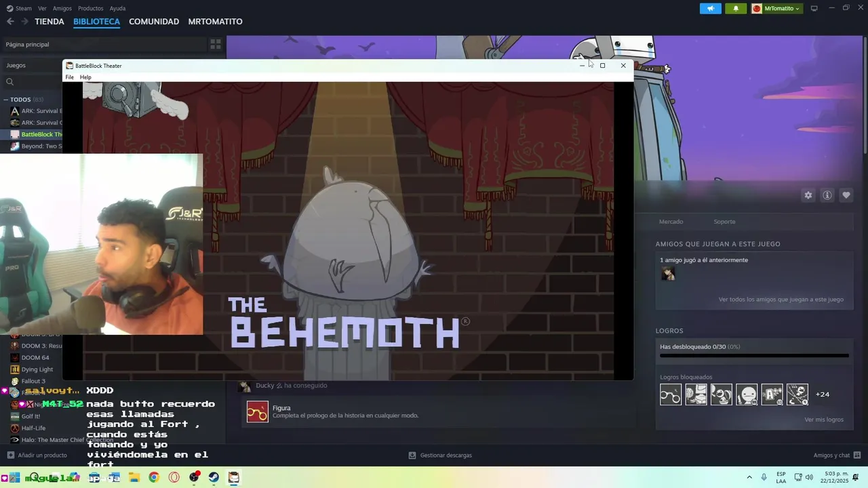Open second locked achievement icon
This screenshot has height=488, width=868.
coord(696,394)
